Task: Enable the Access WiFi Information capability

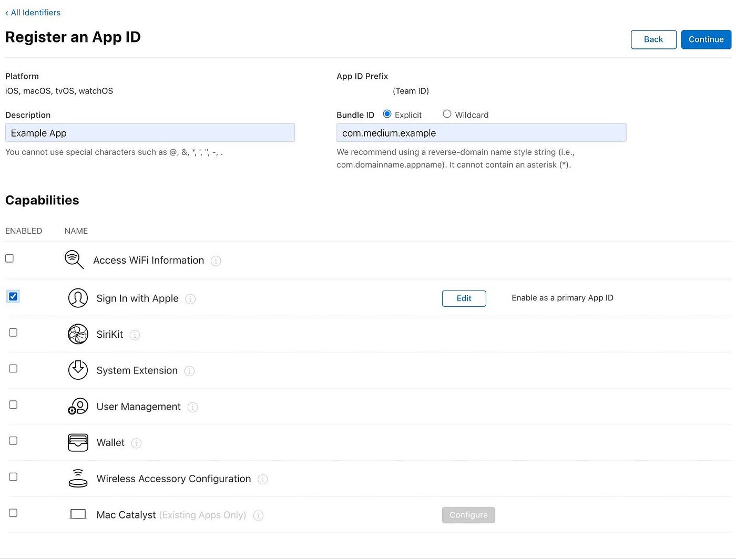Action: 9,258
